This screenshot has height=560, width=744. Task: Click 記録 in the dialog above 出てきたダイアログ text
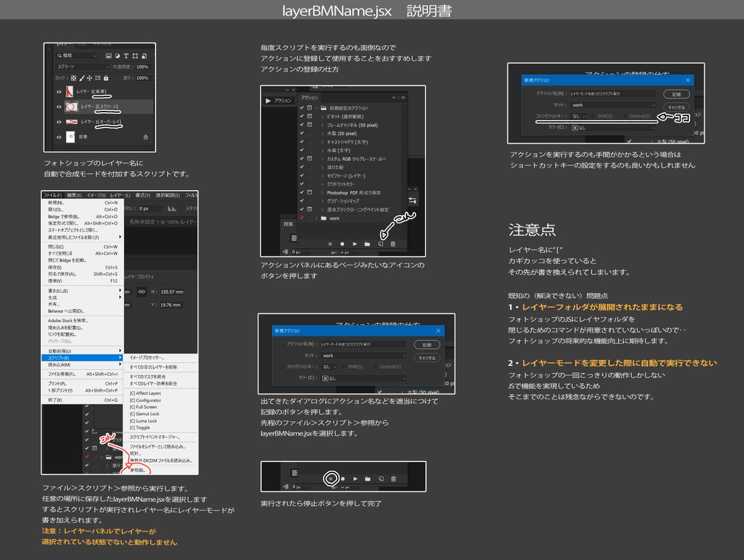coord(427,344)
